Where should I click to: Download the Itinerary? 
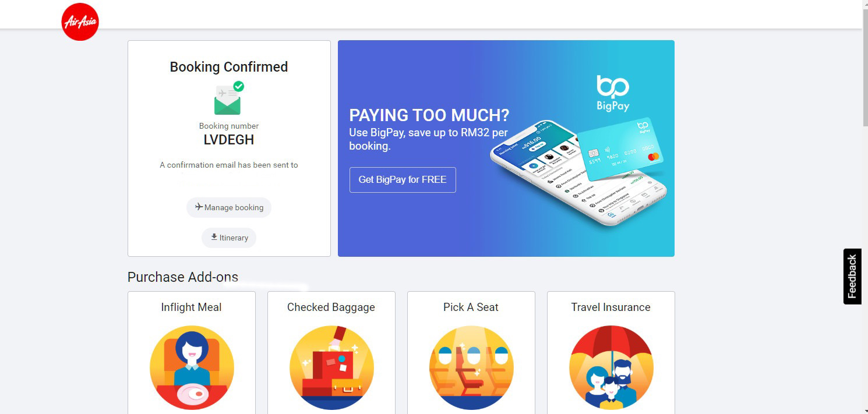point(228,238)
